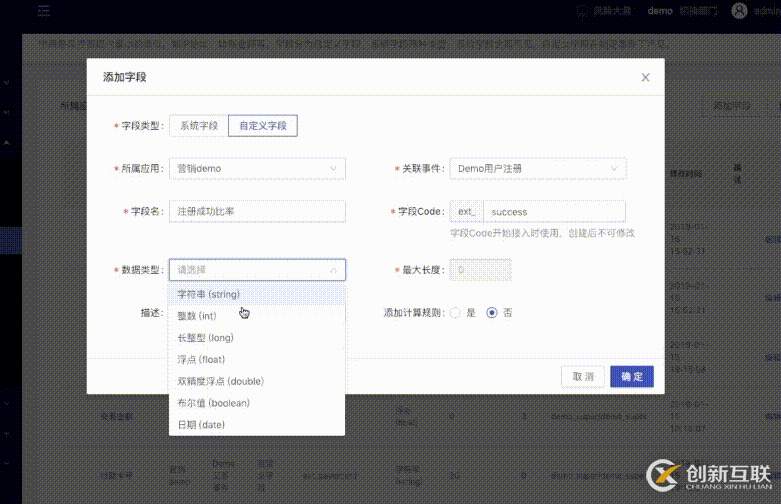This screenshot has width=781, height=504.
Task: Select 双精度浮点 (double) option
Action: (x=220, y=382)
